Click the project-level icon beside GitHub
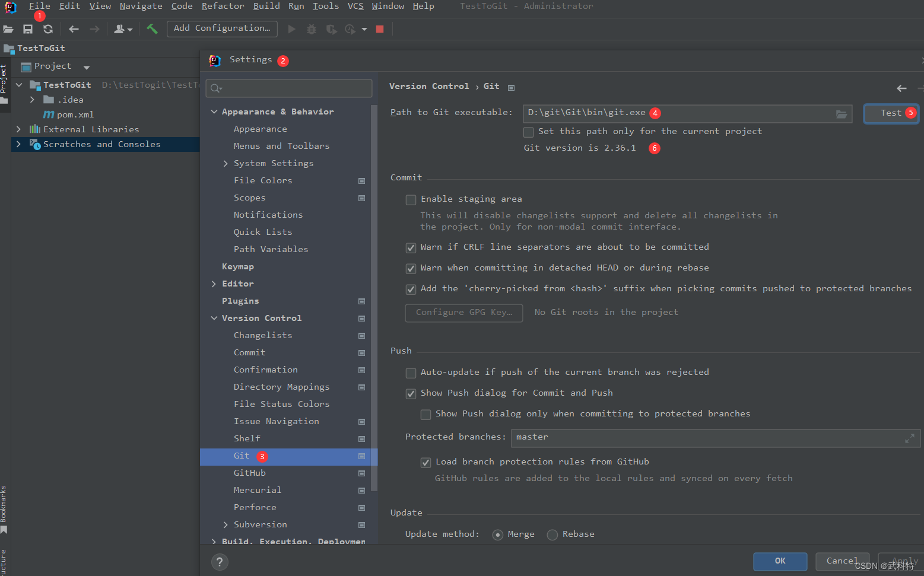 361,473
